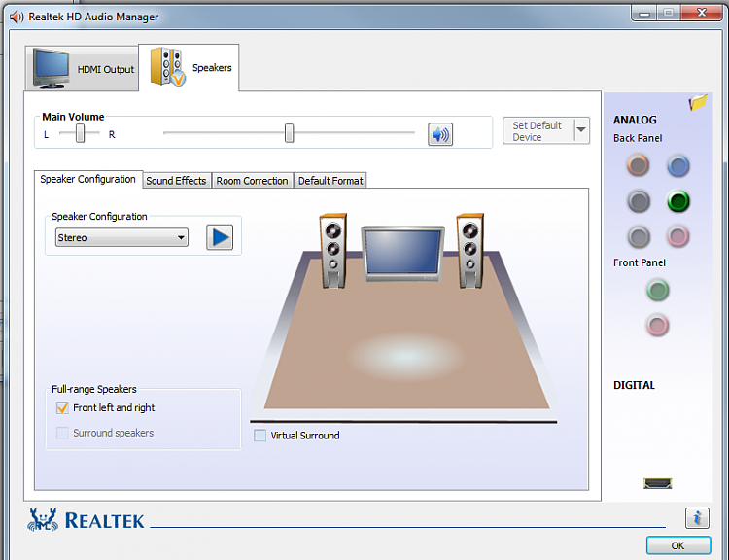Click the pink back panel microphone jack
Image resolution: width=729 pixels, height=560 pixels.
click(677, 236)
